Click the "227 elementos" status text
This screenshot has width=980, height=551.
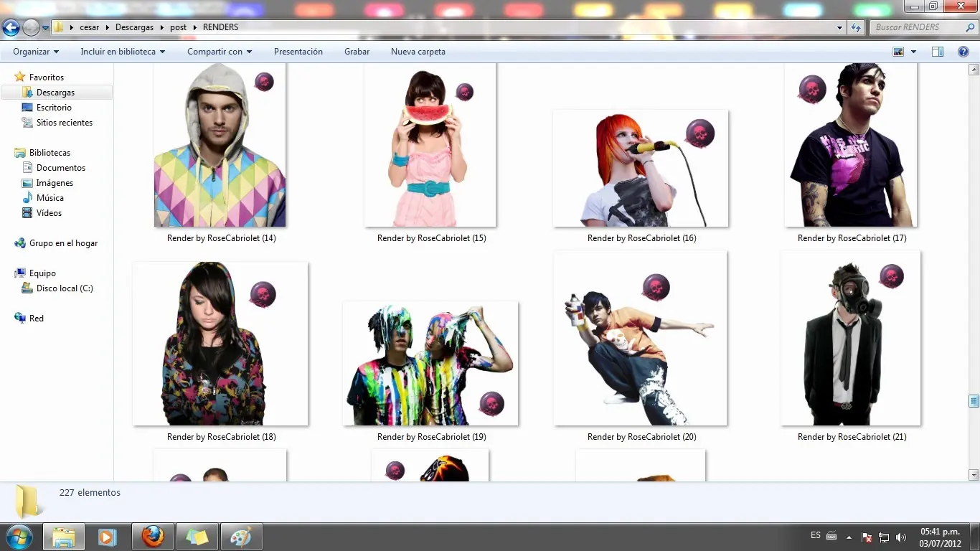[x=90, y=493]
